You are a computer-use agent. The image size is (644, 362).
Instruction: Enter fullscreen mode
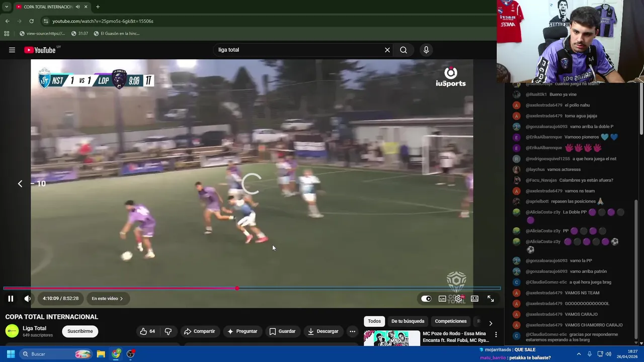pos(491,299)
